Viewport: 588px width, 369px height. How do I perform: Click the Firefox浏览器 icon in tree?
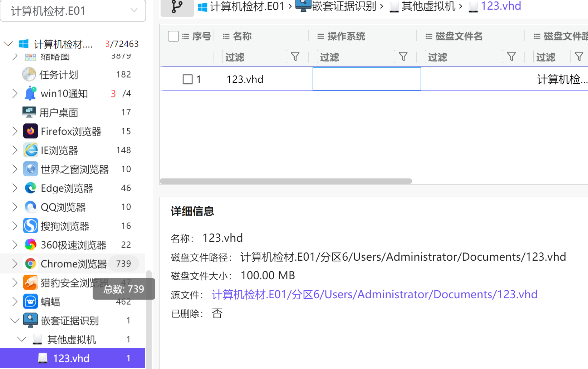click(30, 131)
